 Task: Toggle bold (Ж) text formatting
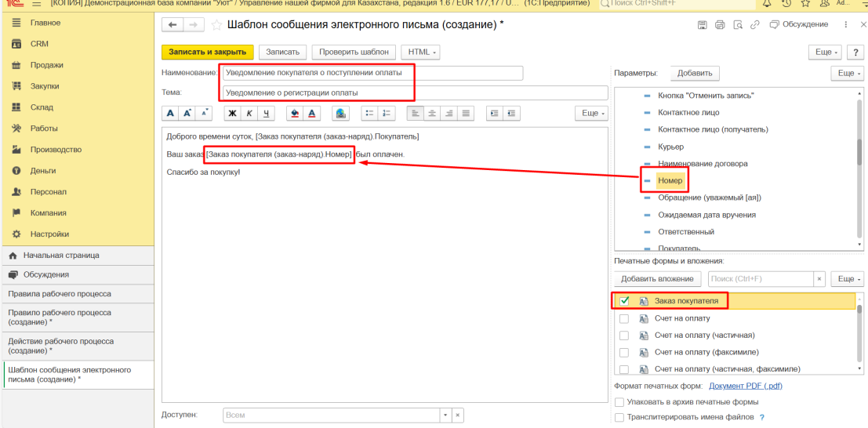point(232,113)
